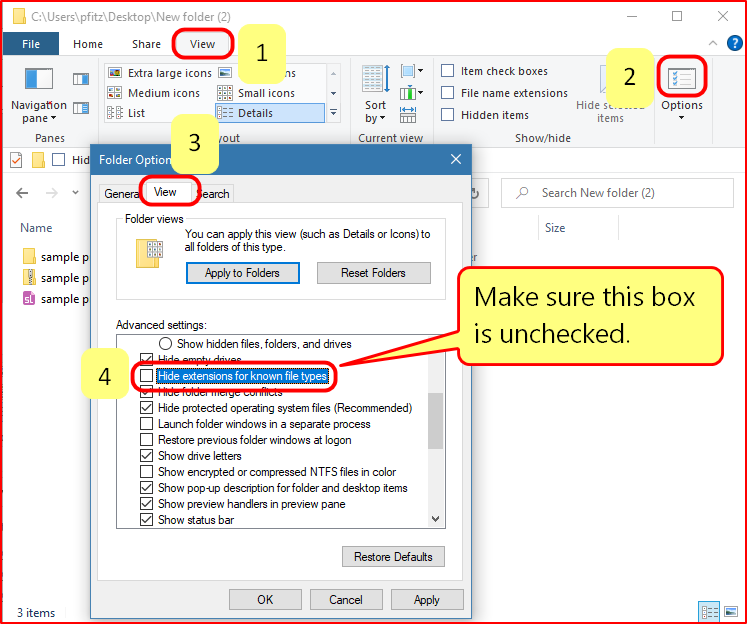Switch to General tab in Folder Options
747x624 pixels.
(x=121, y=194)
